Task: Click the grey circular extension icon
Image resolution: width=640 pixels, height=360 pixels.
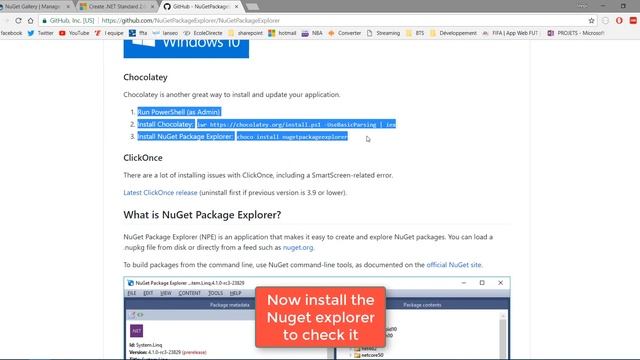Action: tap(606, 20)
